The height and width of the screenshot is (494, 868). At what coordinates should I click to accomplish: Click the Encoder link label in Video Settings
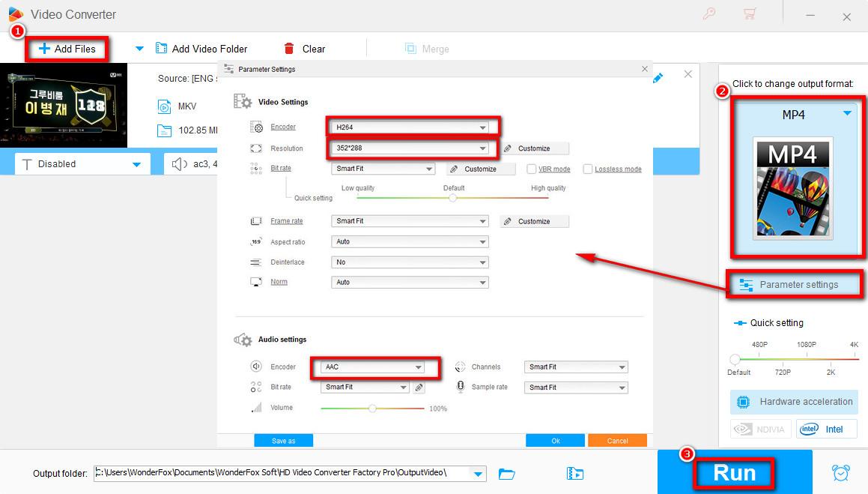[283, 127]
